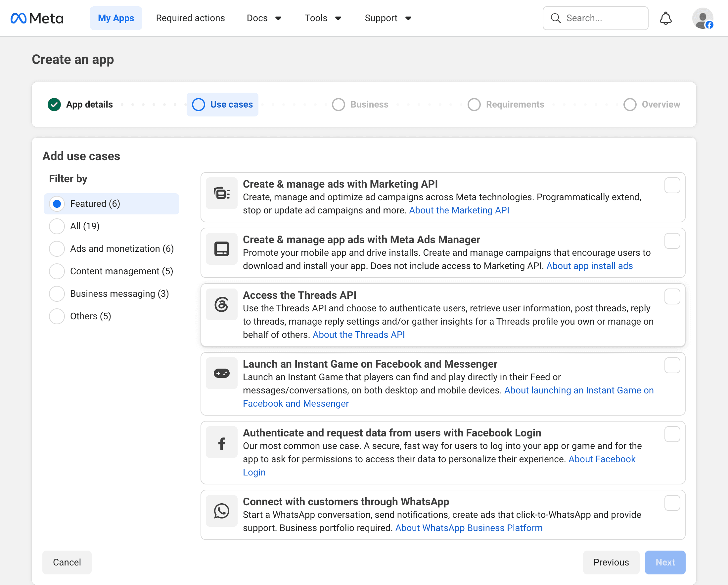
Task: Open the profile avatar menu
Action: click(x=703, y=18)
